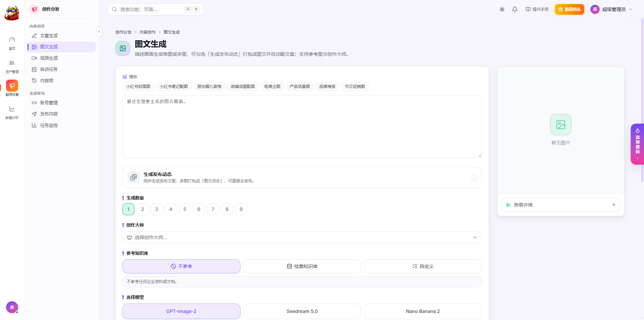The height and width of the screenshot is (320, 644).
Task: Open 资产管理 in the left rail
Action: (12, 66)
